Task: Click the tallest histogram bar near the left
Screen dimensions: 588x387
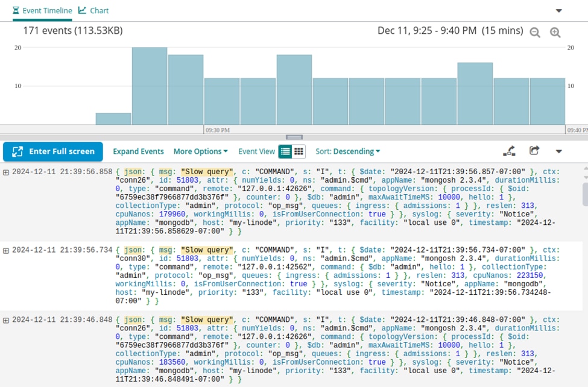Action: click(x=150, y=86)
